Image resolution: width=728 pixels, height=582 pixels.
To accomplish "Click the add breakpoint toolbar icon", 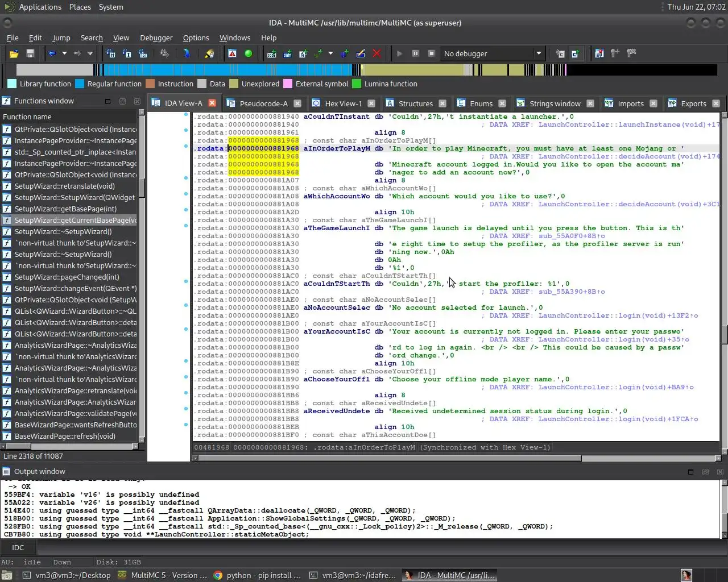I will [615, 53].
